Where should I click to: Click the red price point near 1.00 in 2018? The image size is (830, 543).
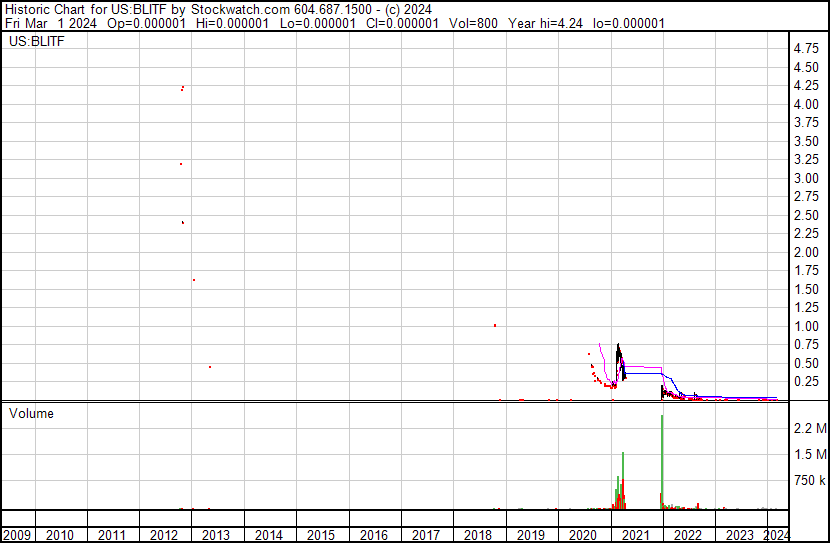[495, 325]
